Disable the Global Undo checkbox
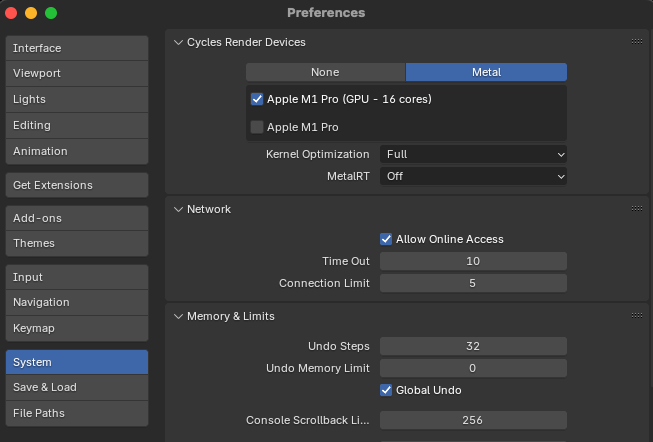 click(386, 389)
